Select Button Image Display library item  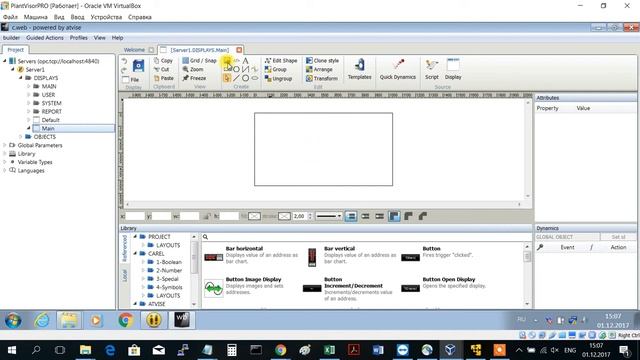tap(251, 286)
